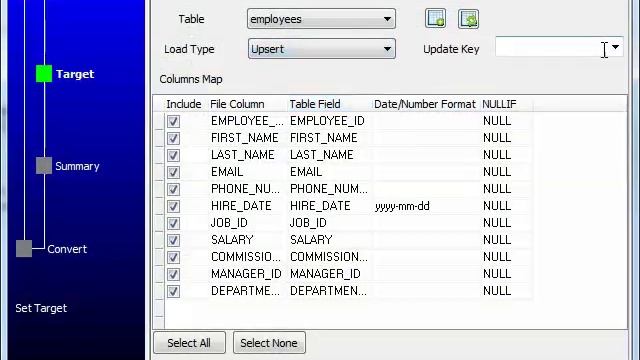This screenshot has width=640, height=360.
Task: Click the NULL value in SALARY row
Action: click(497, 240)
